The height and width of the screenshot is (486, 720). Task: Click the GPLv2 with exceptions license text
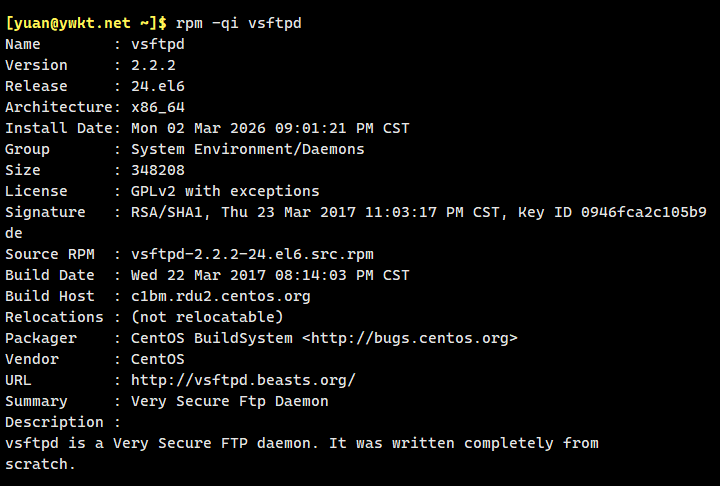(x=225, y=191)
